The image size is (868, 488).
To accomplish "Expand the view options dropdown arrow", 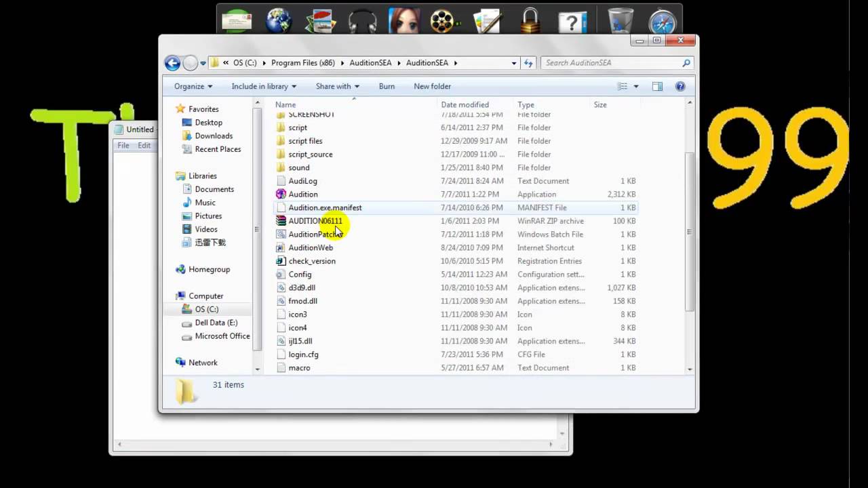I will [x=636, y=86].
